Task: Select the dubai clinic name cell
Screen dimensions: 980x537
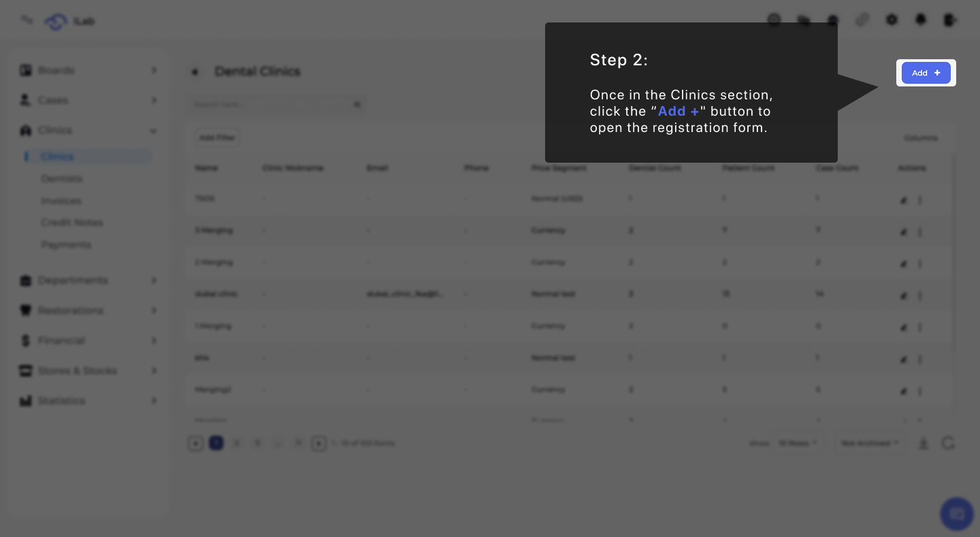Action: tap(216, 294)
